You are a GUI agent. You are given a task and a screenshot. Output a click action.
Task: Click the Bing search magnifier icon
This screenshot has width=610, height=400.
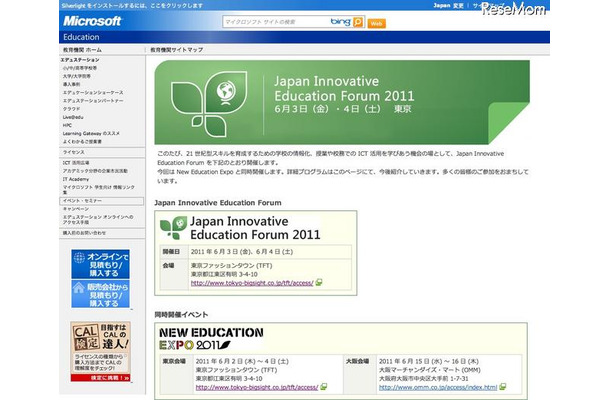[x=358, y=22]
